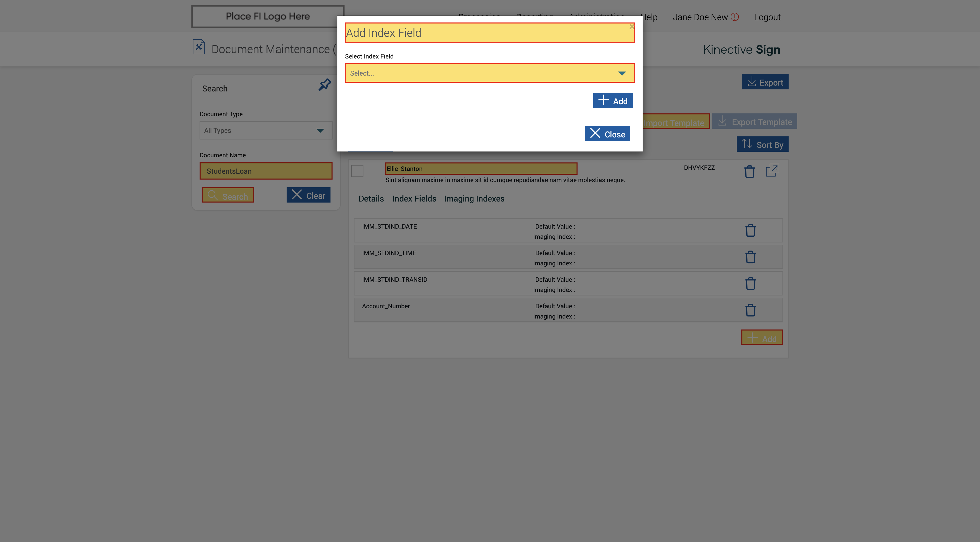This screenshot has height=542, width=980.
Task: Click the Document Maintenance page icon
Action: (199, 47)
